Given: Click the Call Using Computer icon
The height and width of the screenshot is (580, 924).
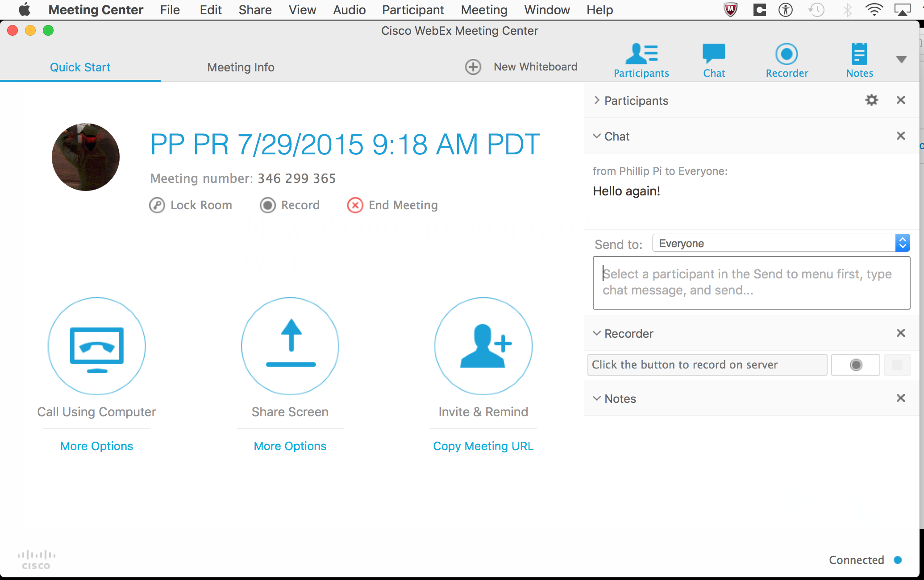Looking at the screenshot, I should 97,346.
